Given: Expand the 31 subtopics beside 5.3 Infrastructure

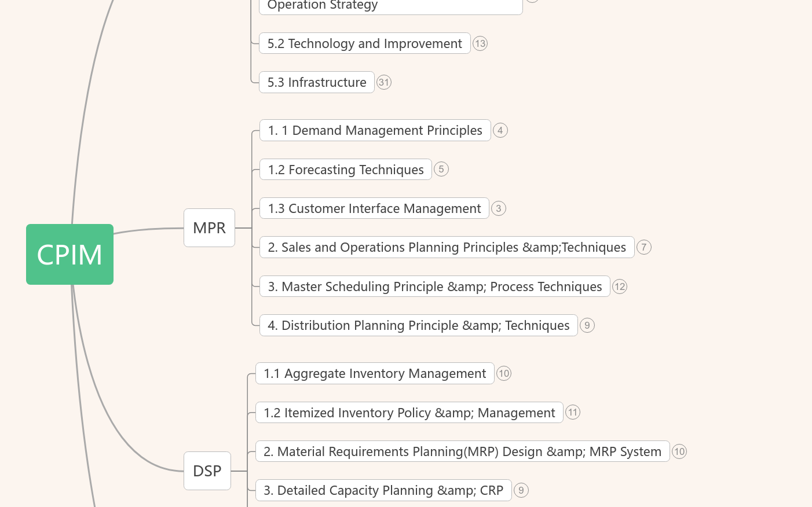Looking at the screenshot, I should (384, 82).
